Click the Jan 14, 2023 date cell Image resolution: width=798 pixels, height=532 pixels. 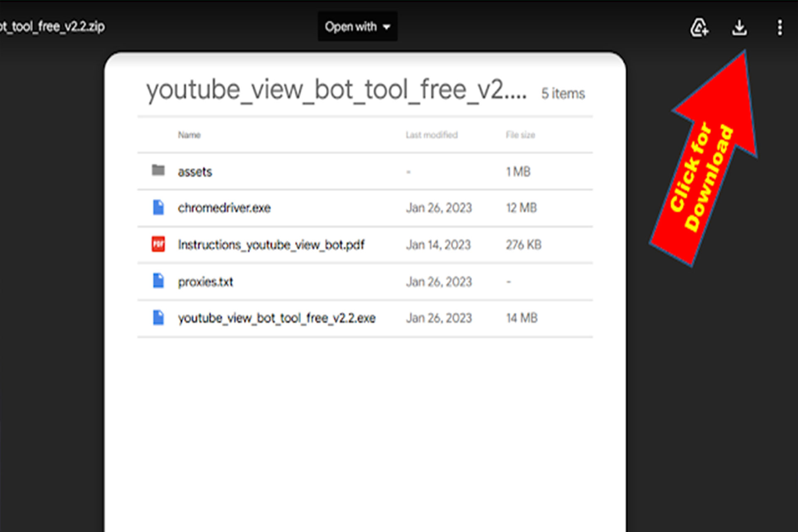[438, 245]
